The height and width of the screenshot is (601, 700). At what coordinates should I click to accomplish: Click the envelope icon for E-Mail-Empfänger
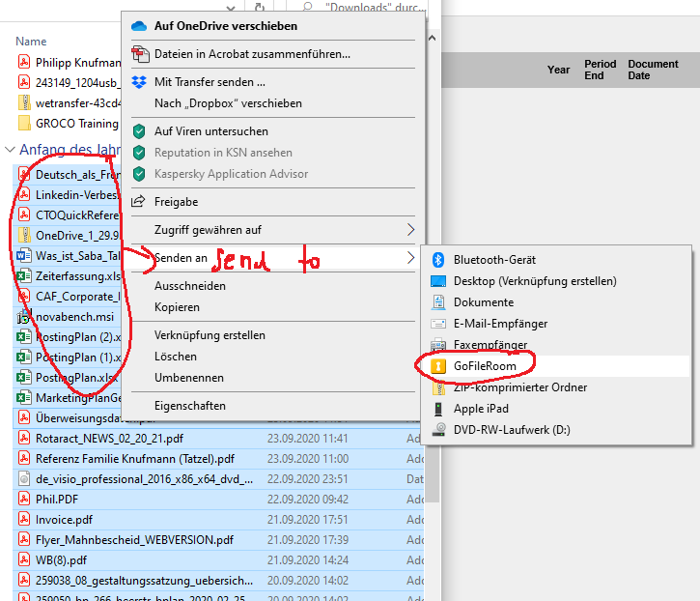pos(438,324)
